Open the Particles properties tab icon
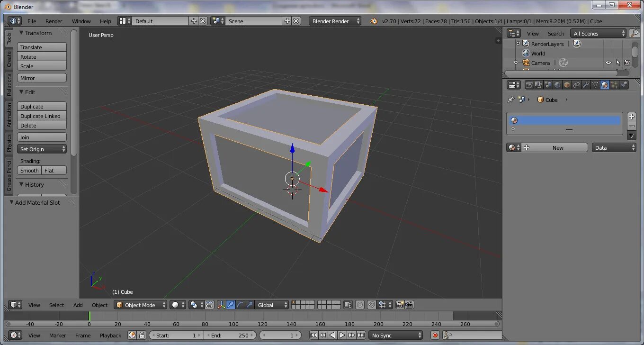 point(614,85)
